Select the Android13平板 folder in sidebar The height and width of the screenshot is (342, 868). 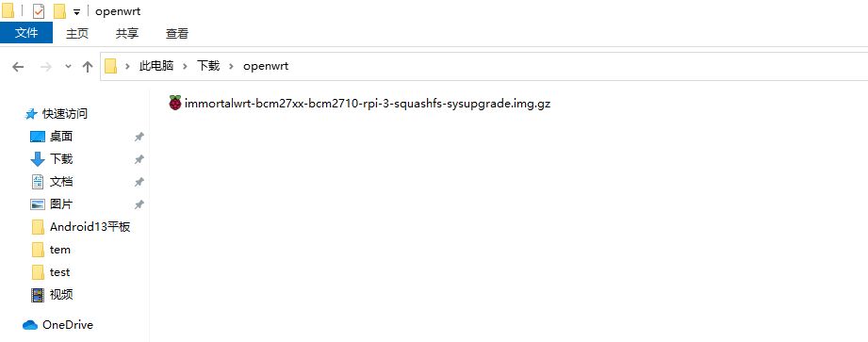coord(90,227)
